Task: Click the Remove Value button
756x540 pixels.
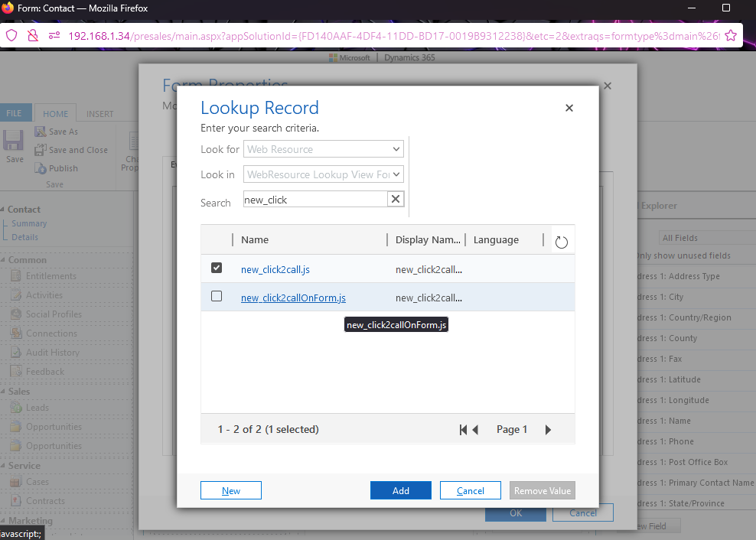Action: click(x=542, y=490)
